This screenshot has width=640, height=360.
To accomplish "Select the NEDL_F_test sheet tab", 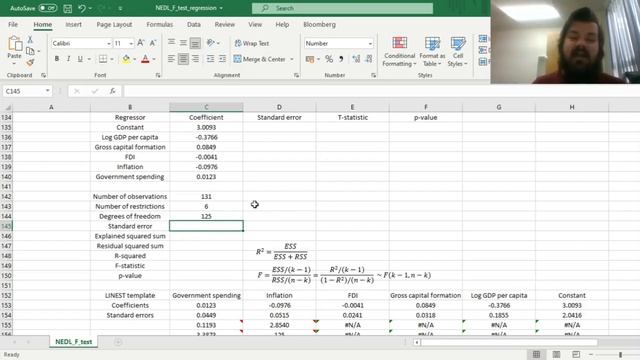I will [x=73, y=342].
